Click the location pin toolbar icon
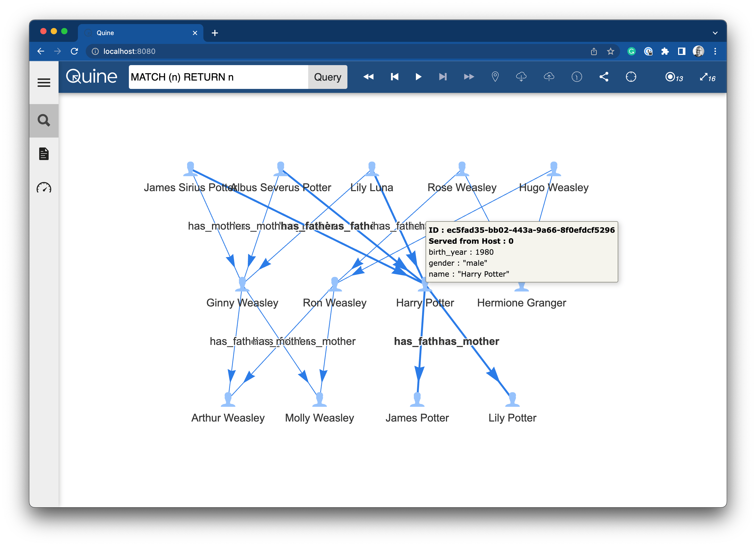The height and width of the screenshot is (546, 756). click(x=495, y=77)
